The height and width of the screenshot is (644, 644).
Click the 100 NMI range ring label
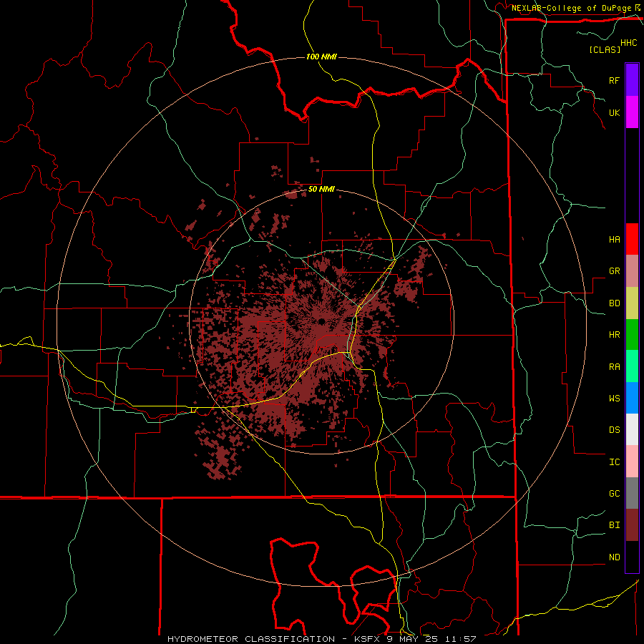(x=321, y=57)
